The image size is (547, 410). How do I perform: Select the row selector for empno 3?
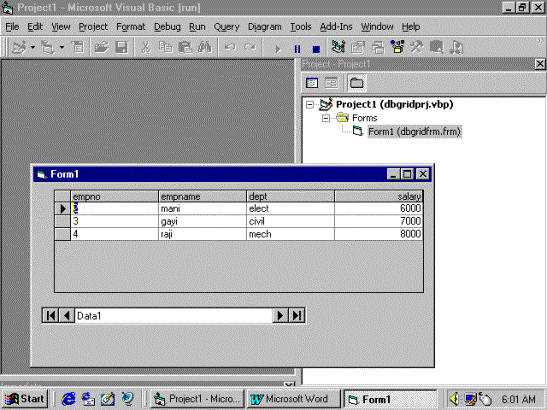tap(63, 221)
